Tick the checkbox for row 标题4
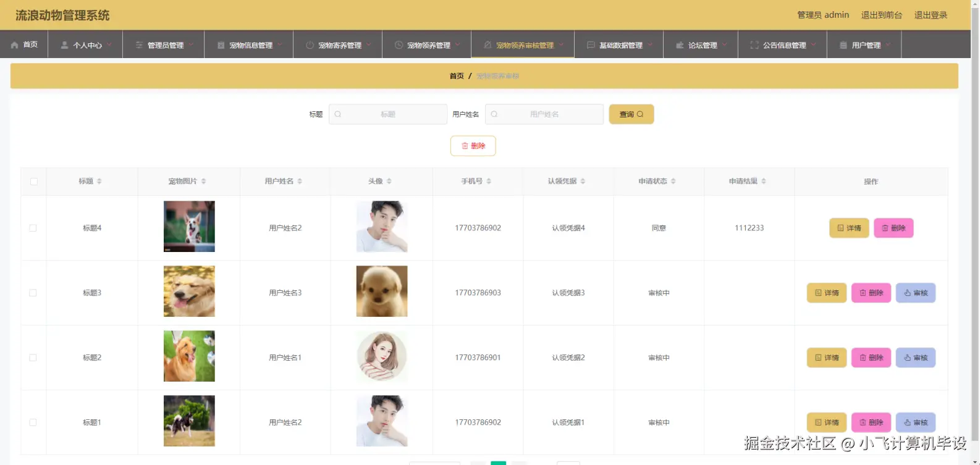980x465 pixels. (x=33, y=228)
